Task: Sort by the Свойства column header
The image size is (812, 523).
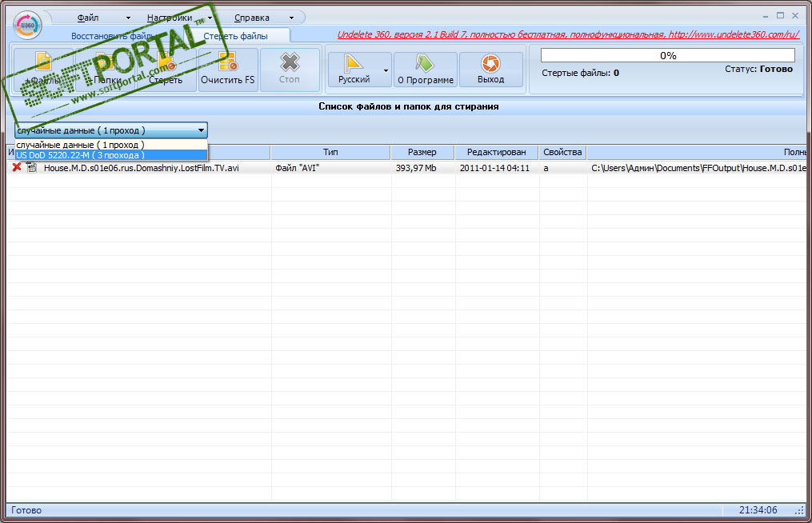Action: tap(562, 152)
